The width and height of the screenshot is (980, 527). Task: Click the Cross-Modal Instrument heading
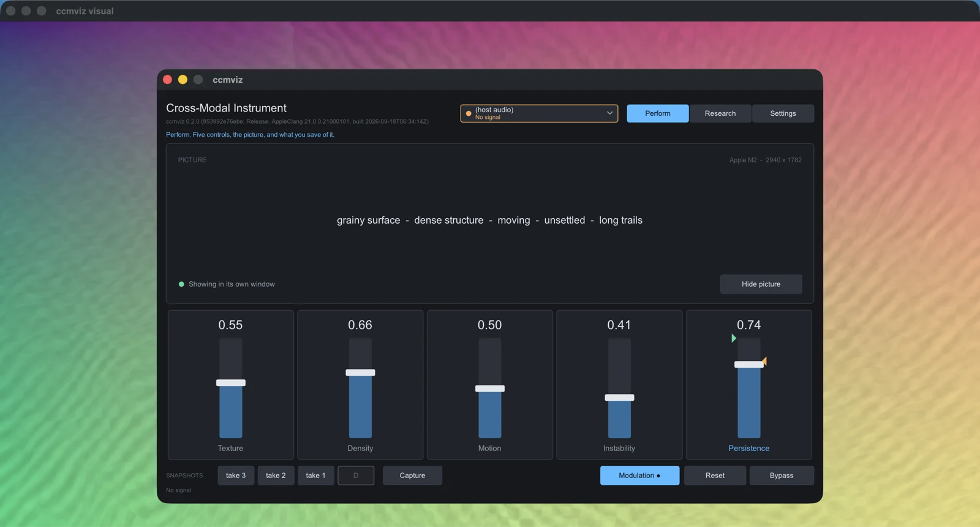(226, 108)
